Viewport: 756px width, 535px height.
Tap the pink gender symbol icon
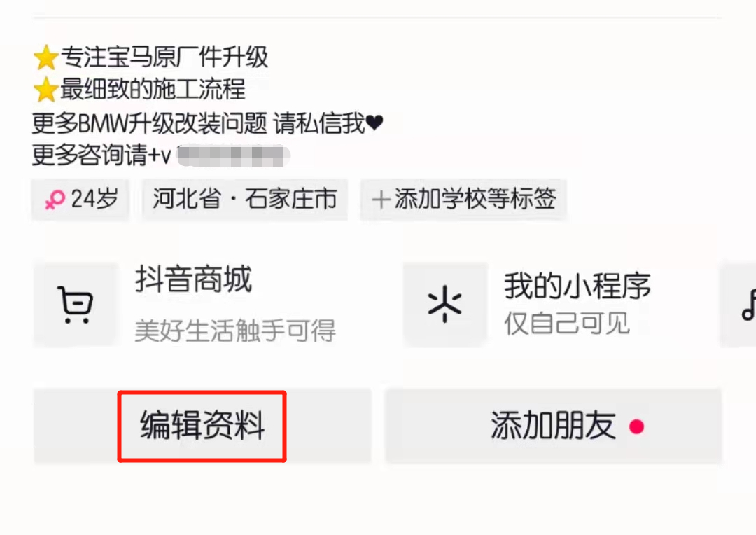click(55, 200)
